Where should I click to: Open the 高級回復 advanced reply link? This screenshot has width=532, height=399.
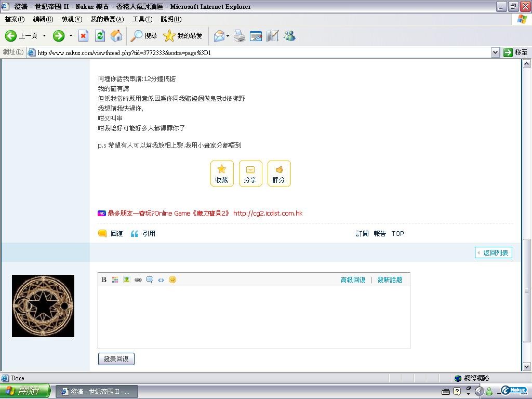pyautogui.click(x=353, y=280)
